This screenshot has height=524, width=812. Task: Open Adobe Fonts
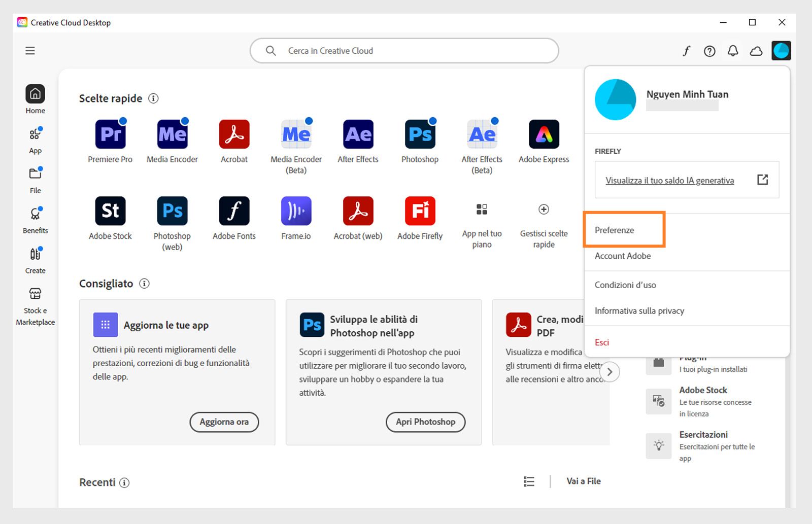coord(234,211)
